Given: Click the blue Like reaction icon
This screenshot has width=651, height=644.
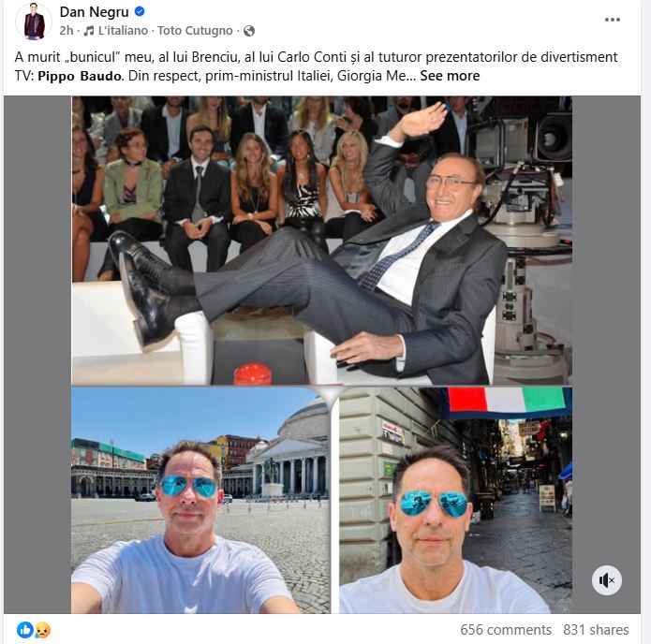Looking at the screenshot, I should tap(25, 630).
